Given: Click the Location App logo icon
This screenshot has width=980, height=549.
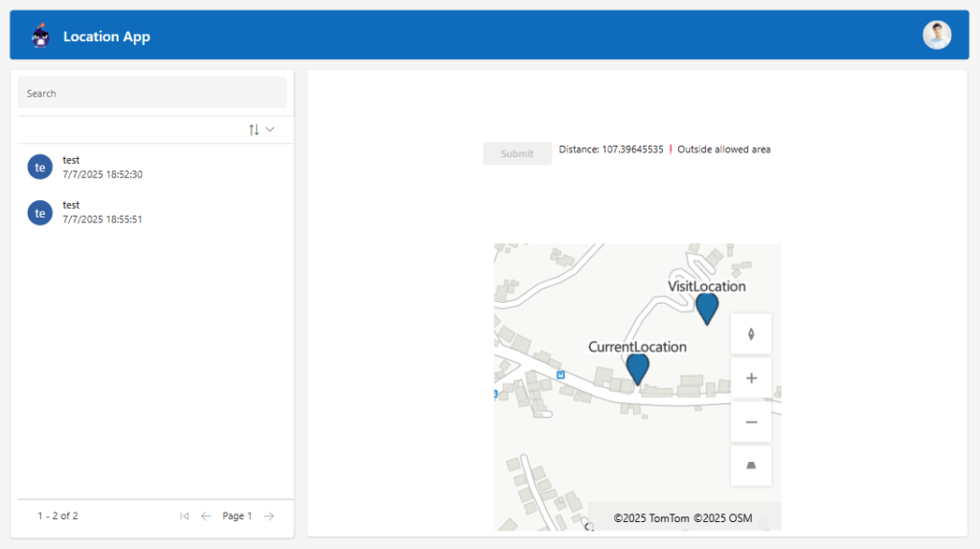Looking at the screenshot, I should [x=40, y=36].
